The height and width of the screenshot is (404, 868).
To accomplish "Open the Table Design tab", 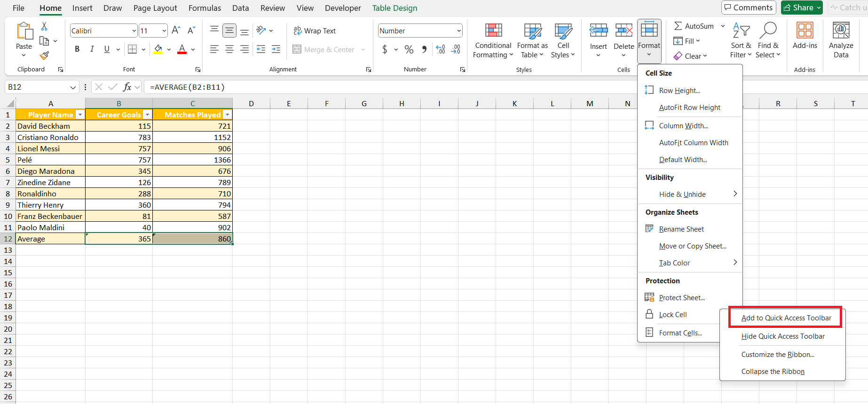I will pyautogui.click(x=395, y=8).
